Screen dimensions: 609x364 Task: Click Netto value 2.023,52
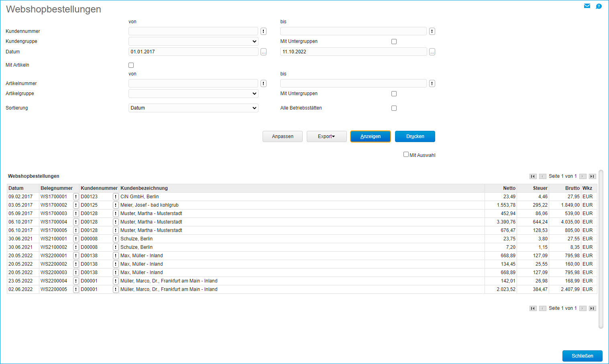click(506, 289)
